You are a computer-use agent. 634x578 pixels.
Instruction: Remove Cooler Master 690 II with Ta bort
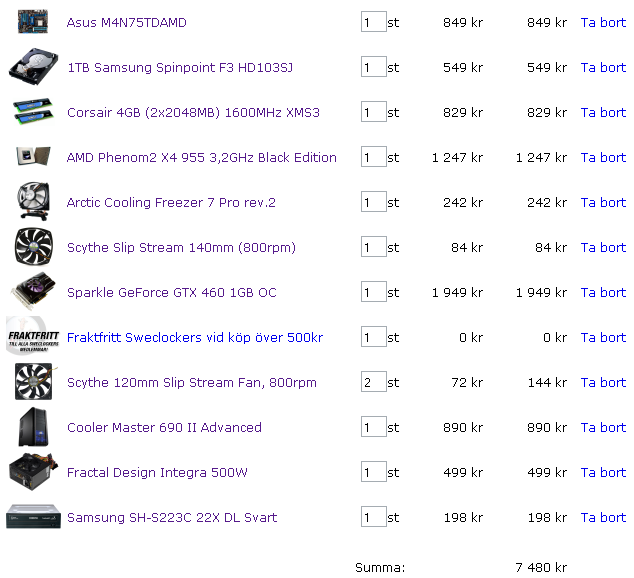click(x=603, y=427)
